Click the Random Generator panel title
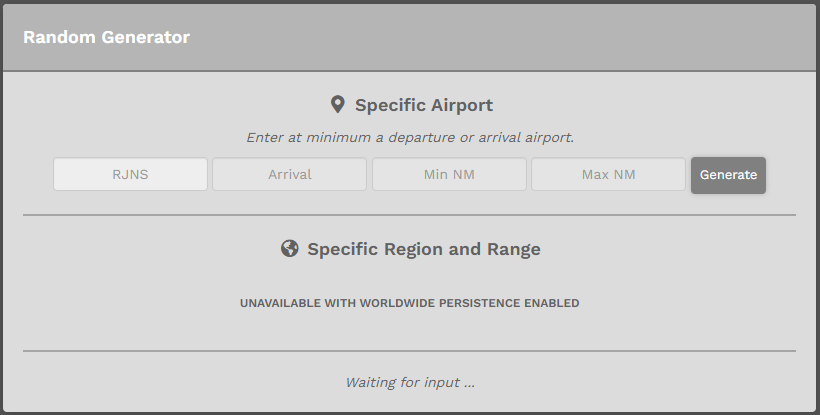The height and width of the screenshot is (415, 820). (x=106, y=37)
